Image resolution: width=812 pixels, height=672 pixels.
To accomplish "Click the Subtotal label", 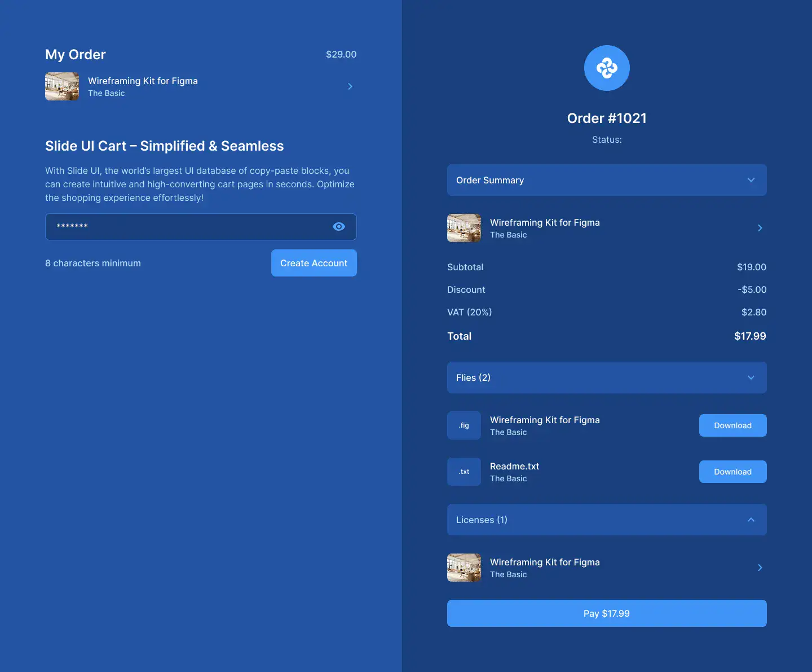I will pyautogui.click(x=465, y=267).
